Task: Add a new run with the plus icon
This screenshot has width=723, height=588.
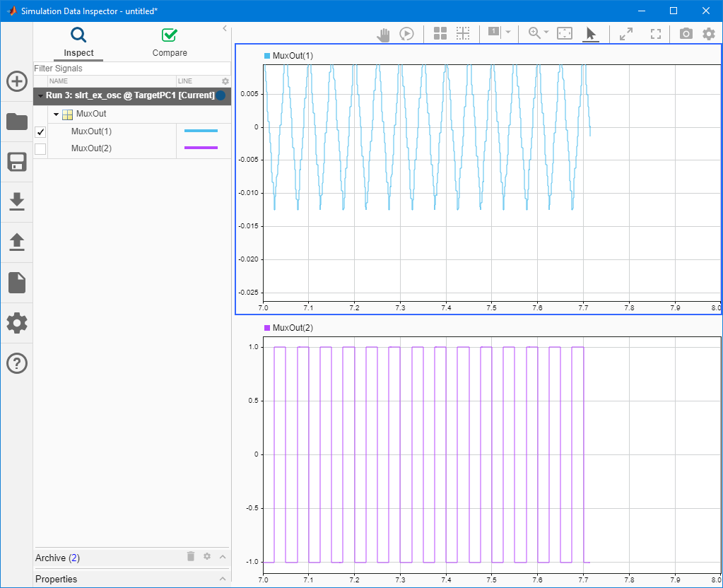Action: (x=16, y=81)
